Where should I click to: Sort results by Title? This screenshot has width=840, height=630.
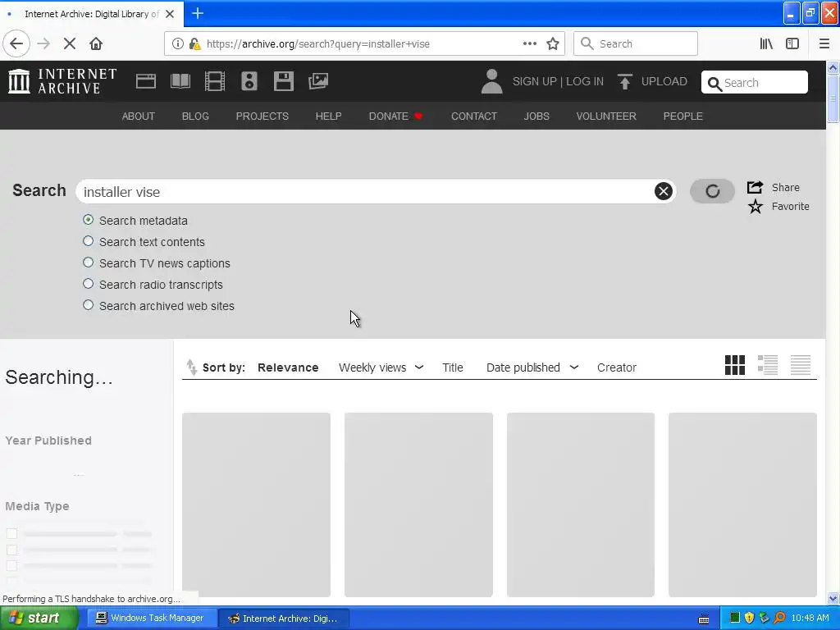tap(453, 367)
